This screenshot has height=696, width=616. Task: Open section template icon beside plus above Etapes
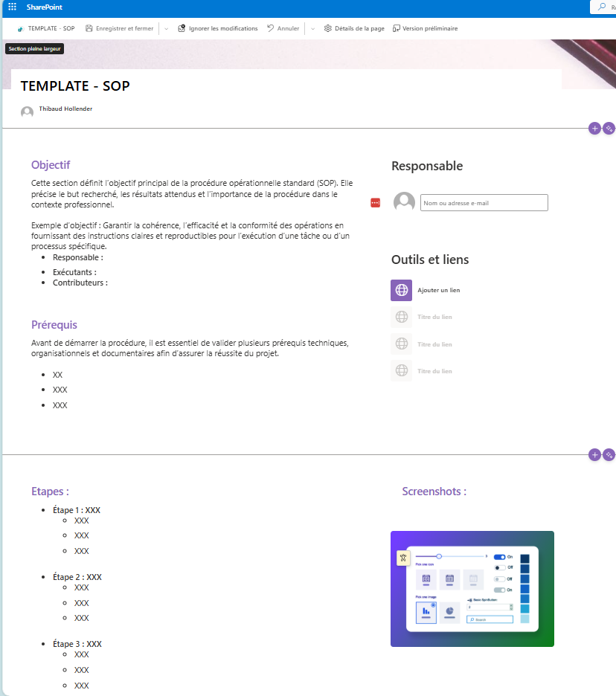(x=609, y=454)
